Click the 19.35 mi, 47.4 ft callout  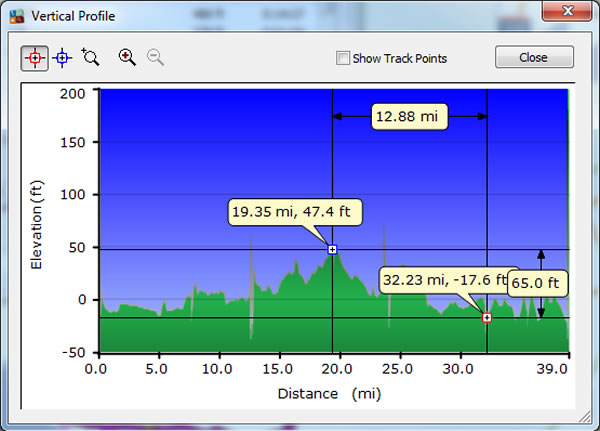pyautogui.click(x=295, y=212)
